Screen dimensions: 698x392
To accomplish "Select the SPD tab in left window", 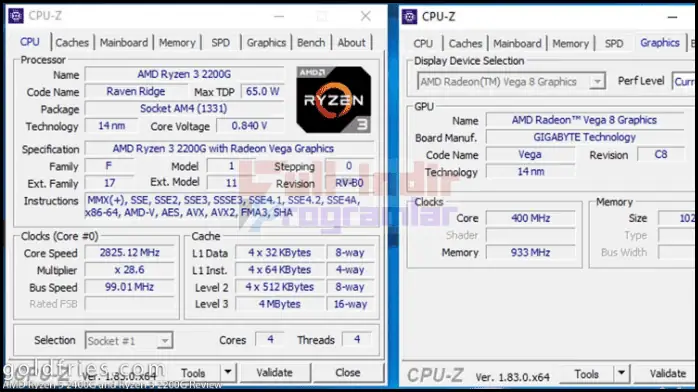I will point(221,43).
